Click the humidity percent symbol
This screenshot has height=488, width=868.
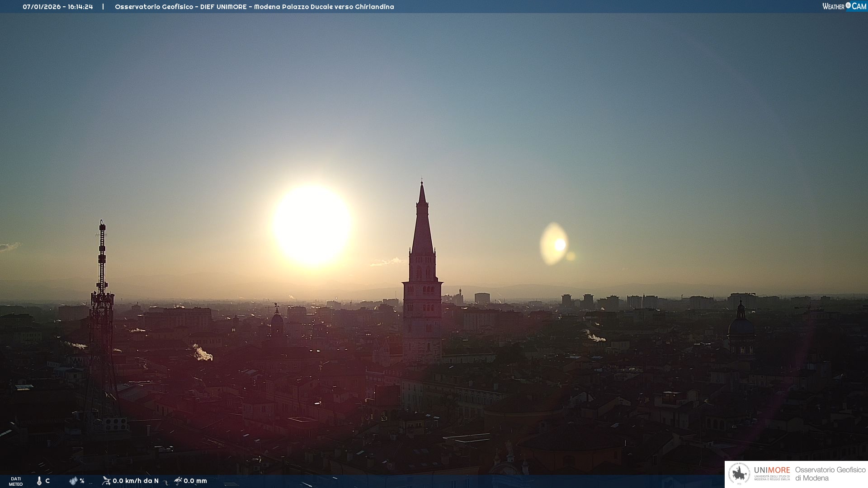(82, 481)
